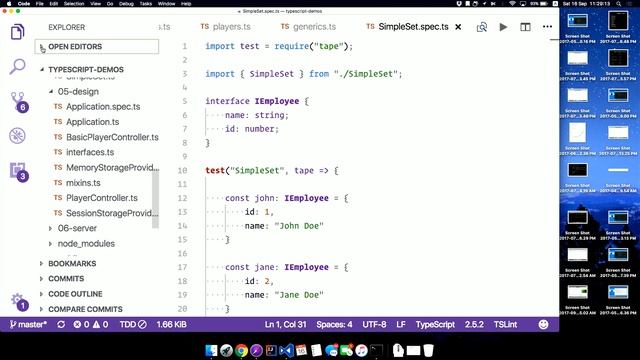Open the Extensions view with badge 3

click(18, 171)
